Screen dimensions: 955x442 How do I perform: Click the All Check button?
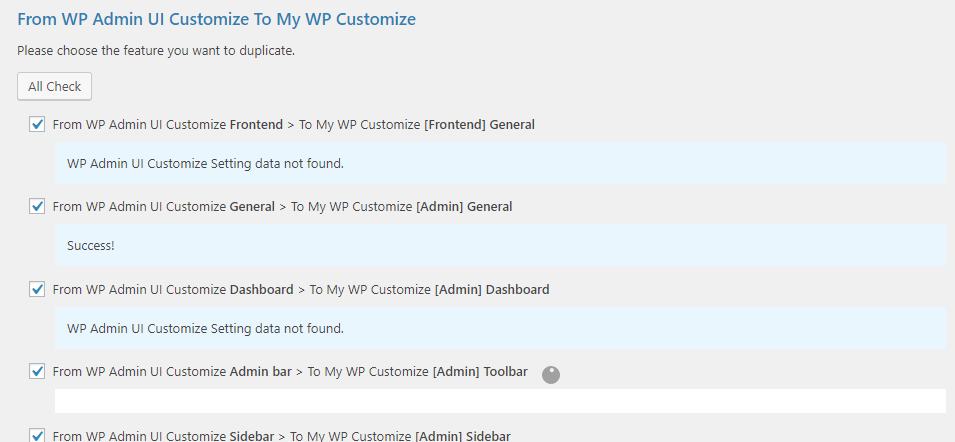coord(54,86)
